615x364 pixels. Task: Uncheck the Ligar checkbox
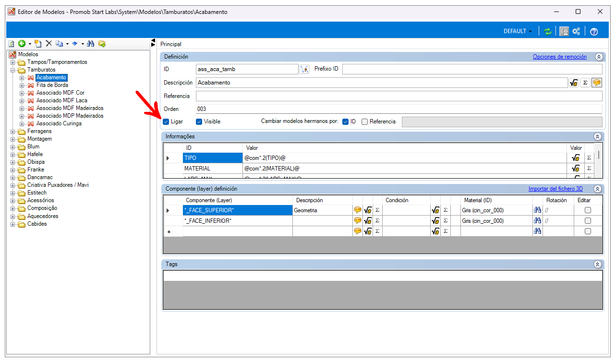[166, 121]
